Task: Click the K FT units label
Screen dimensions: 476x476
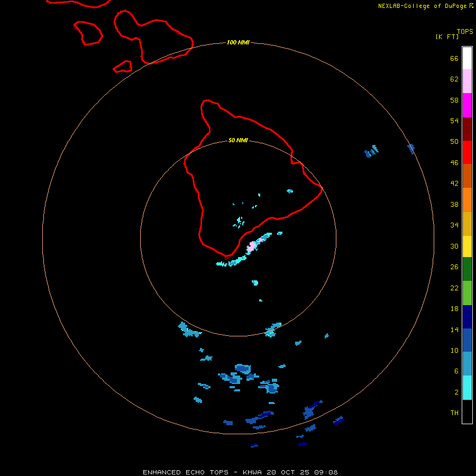Action: 447,36
